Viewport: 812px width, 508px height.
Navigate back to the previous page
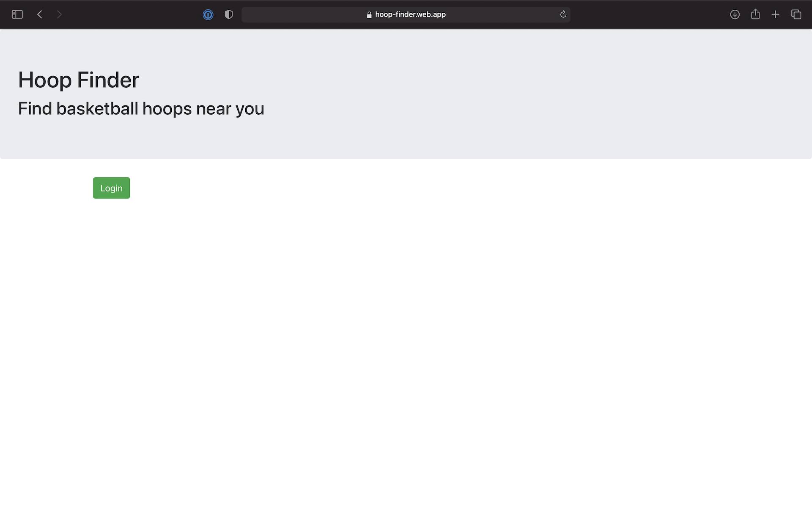[x=39, y=14]
